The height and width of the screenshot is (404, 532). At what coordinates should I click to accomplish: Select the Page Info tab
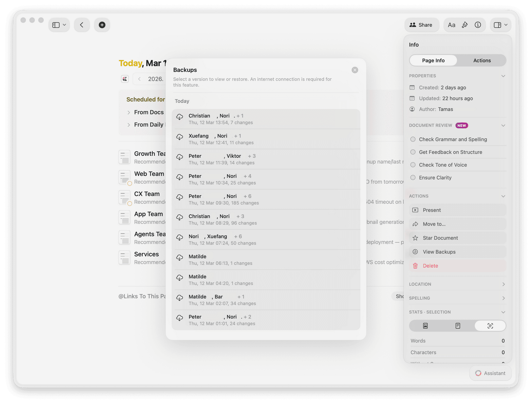433,60
